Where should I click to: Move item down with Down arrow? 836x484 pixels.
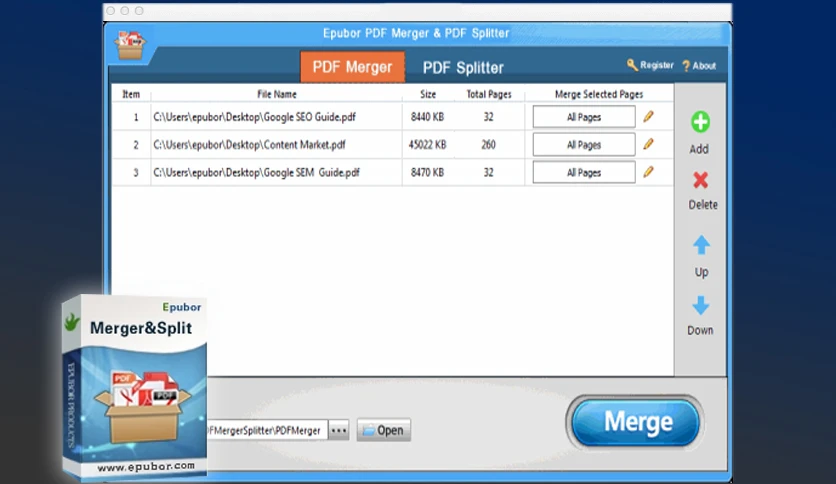pos(701,305)
